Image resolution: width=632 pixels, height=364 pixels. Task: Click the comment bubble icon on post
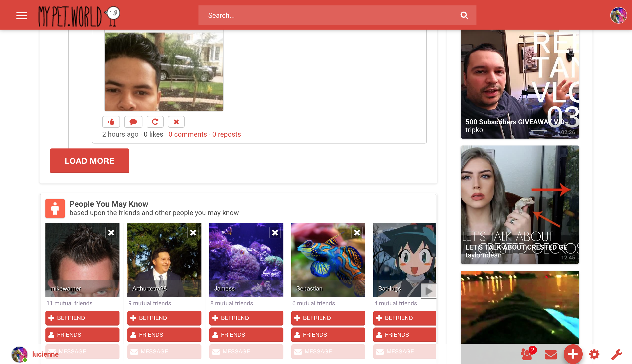133,122
